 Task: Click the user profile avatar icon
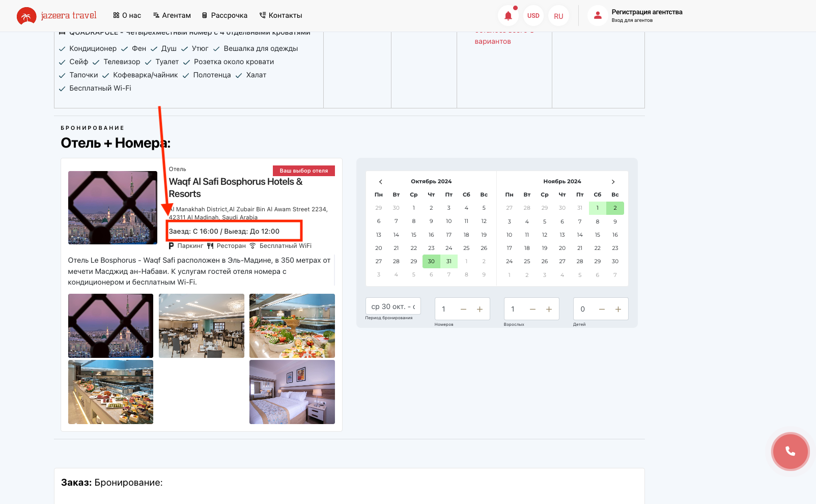click(x=598, y=16)
